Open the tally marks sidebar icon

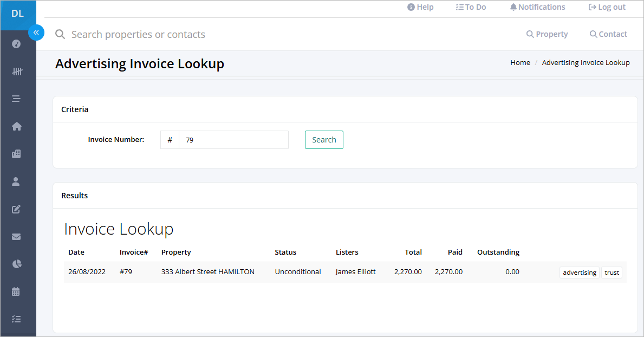pyautogui.click(x=17, y=72)
